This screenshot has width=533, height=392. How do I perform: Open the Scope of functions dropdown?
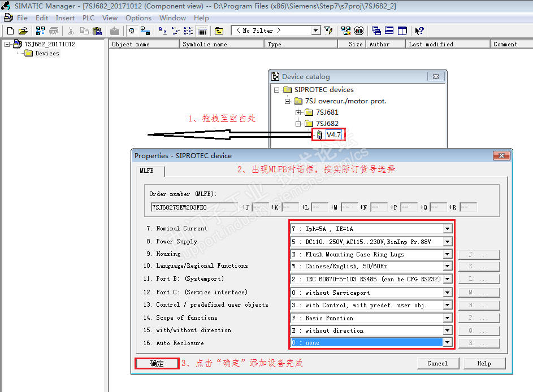coord(447,318)
